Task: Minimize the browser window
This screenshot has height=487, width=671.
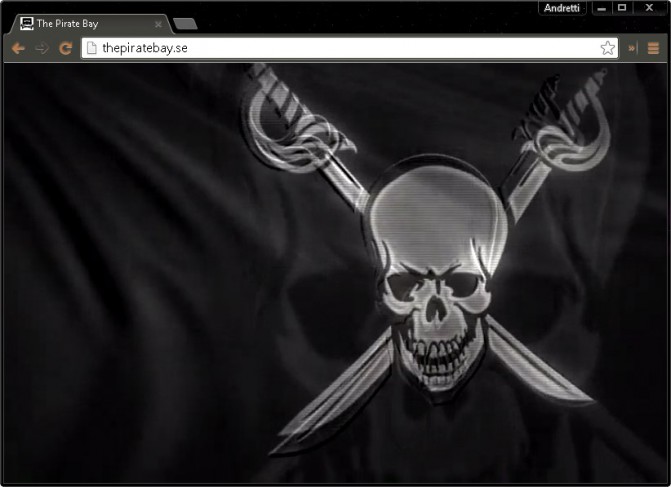Action: pyautogui.click(x=601, y=8)
